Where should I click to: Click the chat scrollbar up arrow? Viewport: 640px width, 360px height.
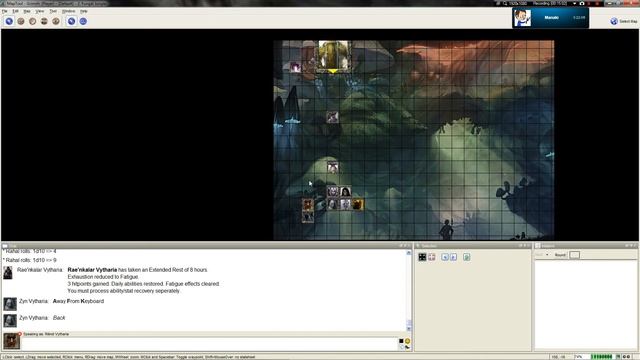pyautogui.click(x=409, y=253)
